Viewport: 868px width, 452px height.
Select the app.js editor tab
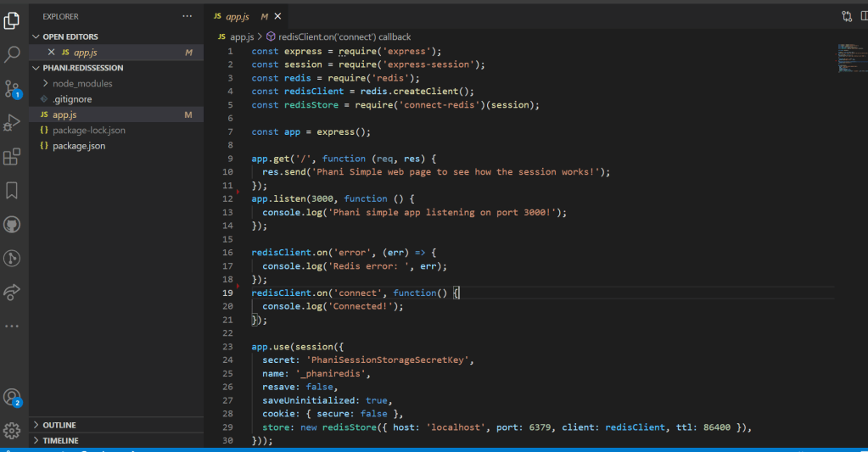pos(236,16)
